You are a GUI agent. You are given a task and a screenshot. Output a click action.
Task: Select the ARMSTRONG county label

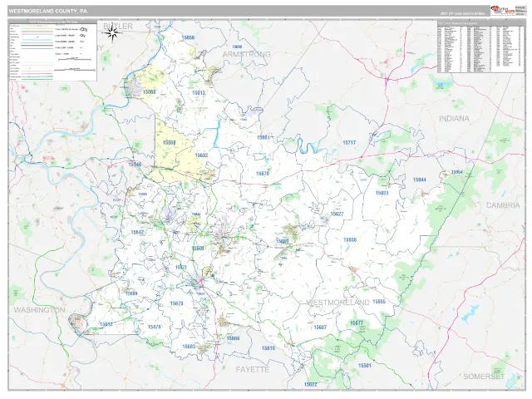(247, 54)
